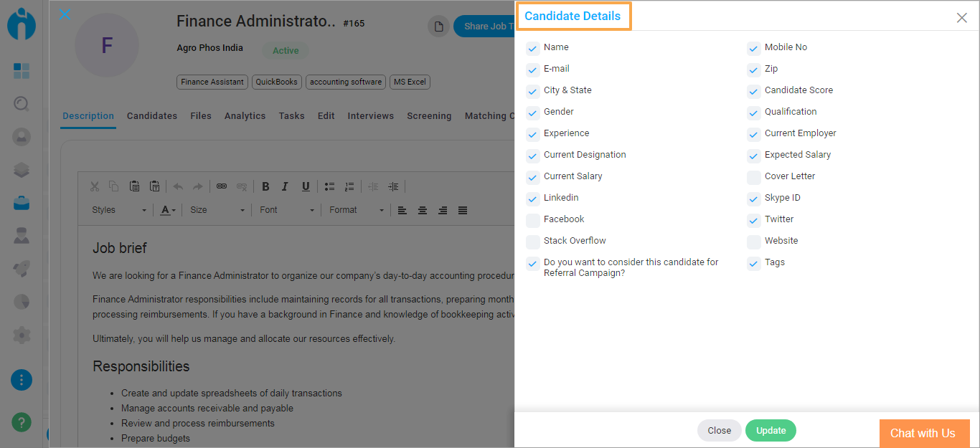Click the green Update button

[x=771, y=430]
